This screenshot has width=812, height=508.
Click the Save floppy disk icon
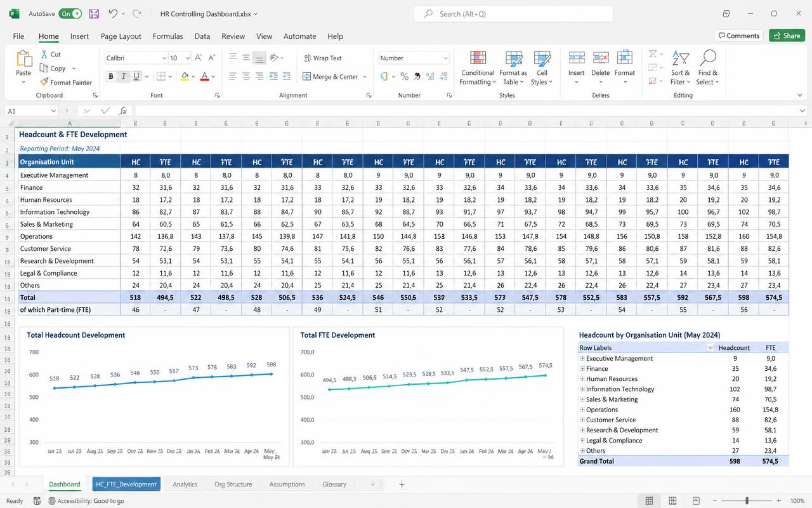94,13
